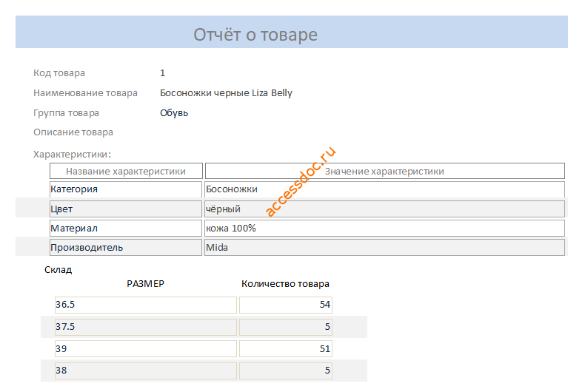Click the 'кожа 100%' value cell
Image resolution: width=585 pixels, height=392 pixels.
384,228
